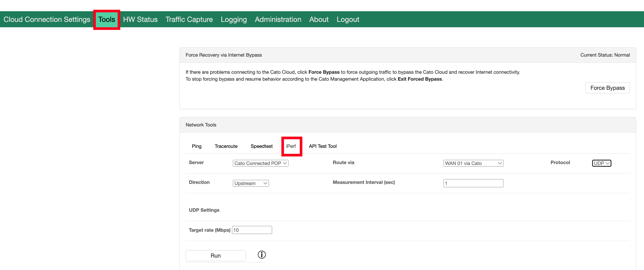This screenshot has height=270, width=644.
Task: Open the Direction Upstream dropdown
Action: tap(251, 183)
